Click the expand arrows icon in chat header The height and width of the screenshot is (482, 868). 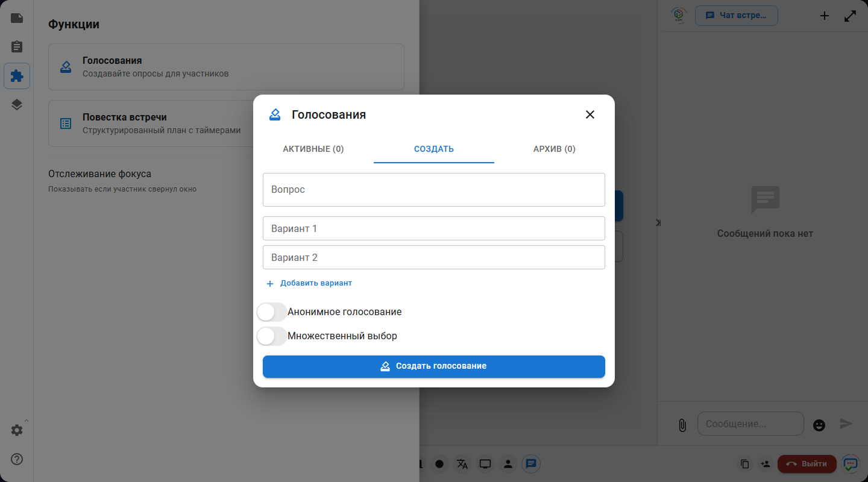850,16
